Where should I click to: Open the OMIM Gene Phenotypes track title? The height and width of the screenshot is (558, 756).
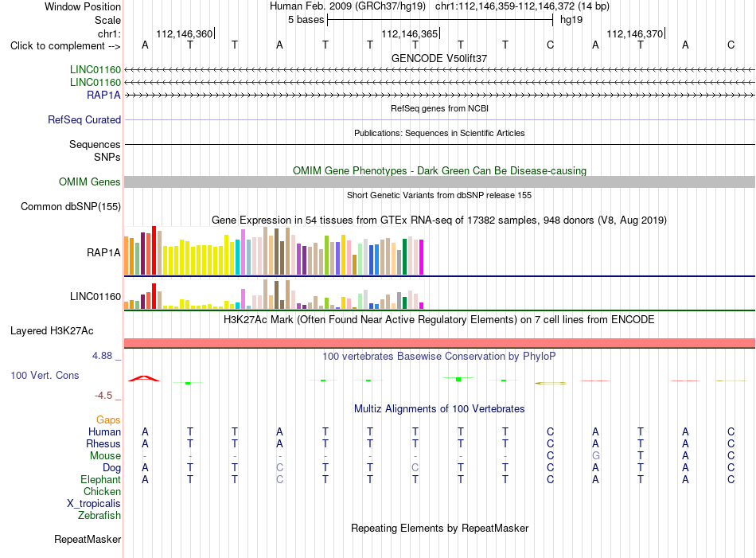click(439, 170)
